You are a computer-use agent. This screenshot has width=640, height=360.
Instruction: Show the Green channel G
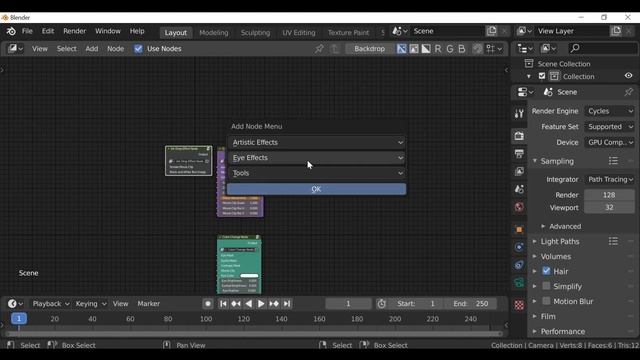point(450,49)
